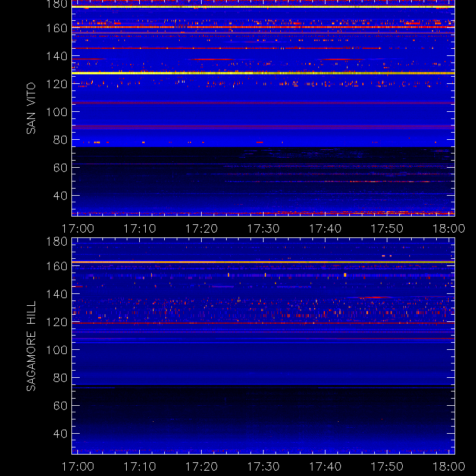Click 17:50 under the Sagamore Hill plot

[387, 466]
